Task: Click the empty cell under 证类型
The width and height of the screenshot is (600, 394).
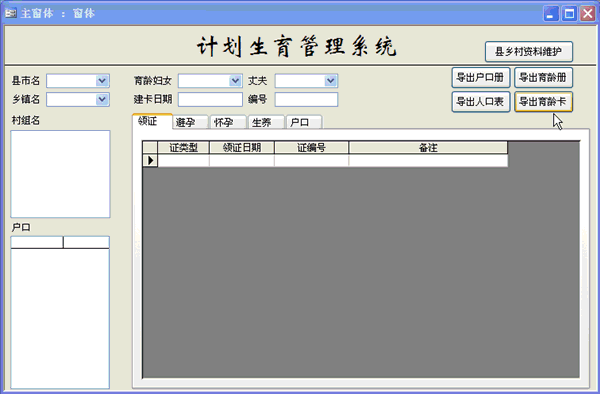Action: click(183, 161)
